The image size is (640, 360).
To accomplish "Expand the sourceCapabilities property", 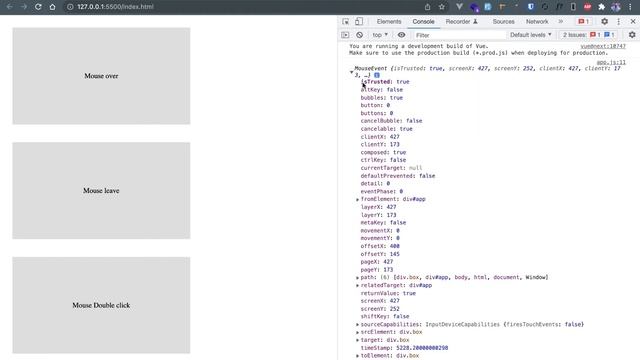I will (358, 324).
